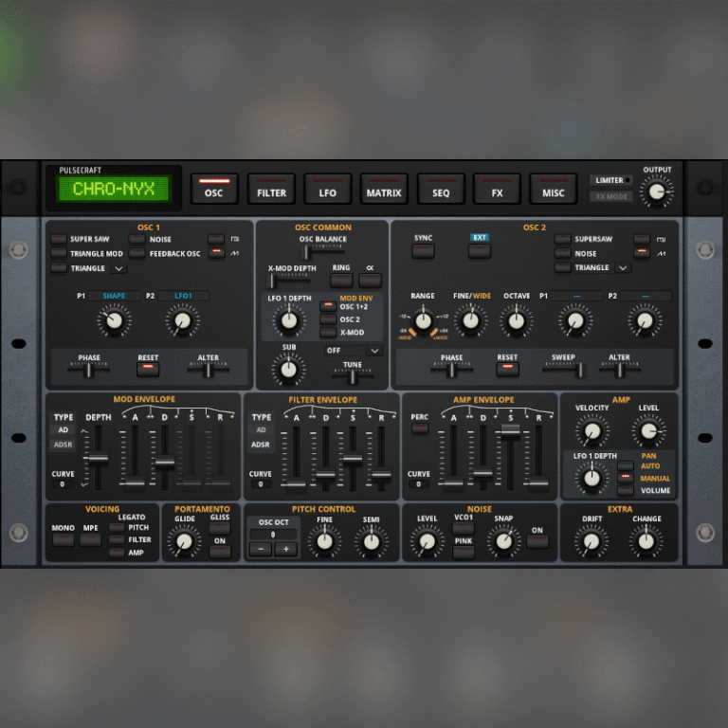
Task: Open OSC 2 P1 selector
Action: click(576, 296)
